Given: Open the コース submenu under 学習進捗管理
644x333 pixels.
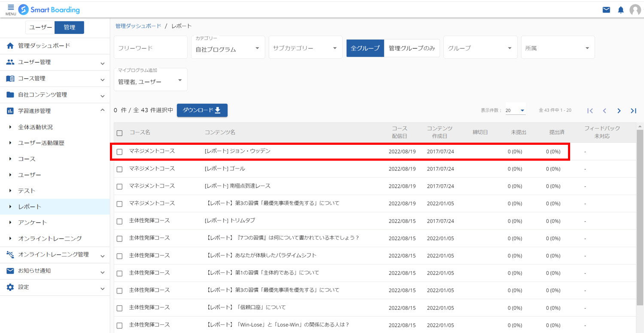Looking at the screenshot, I should (x=27, y=159).
